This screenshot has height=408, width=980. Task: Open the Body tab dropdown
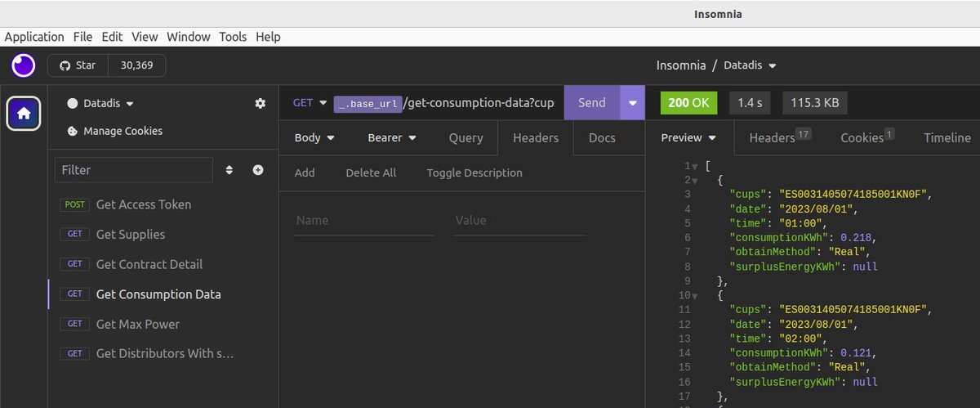tap(314, 138)
